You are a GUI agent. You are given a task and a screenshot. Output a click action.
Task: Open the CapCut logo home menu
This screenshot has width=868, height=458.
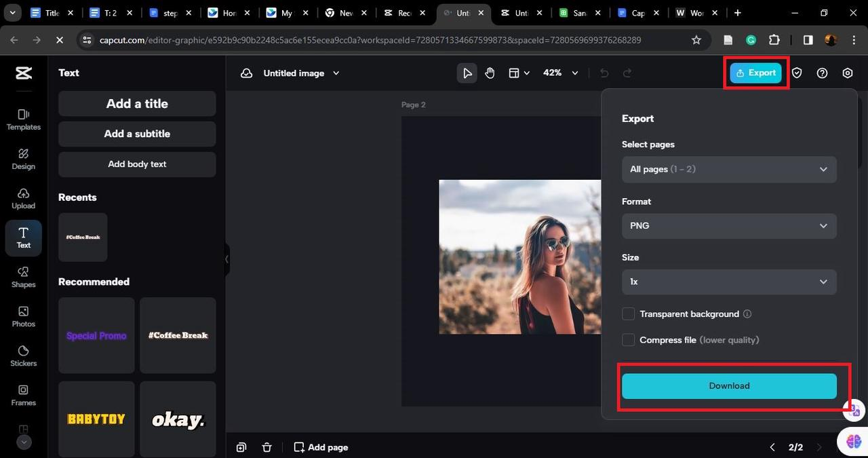point(24,73)
